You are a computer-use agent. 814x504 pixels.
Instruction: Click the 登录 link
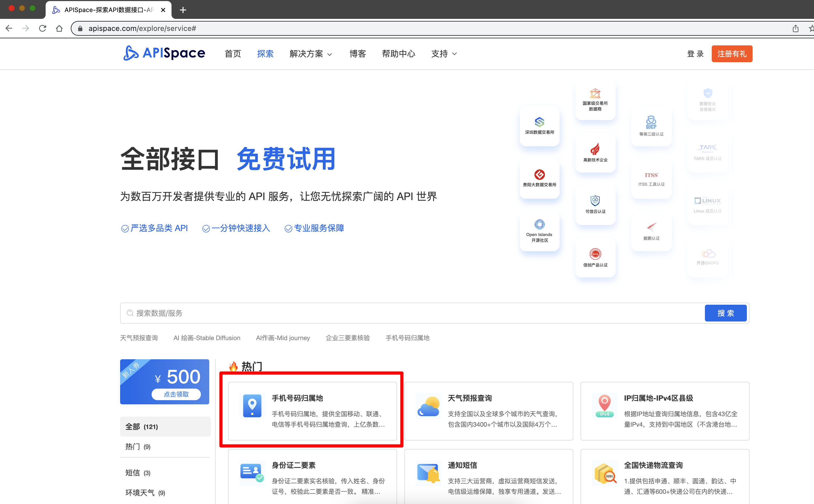[x=695, y=54]
